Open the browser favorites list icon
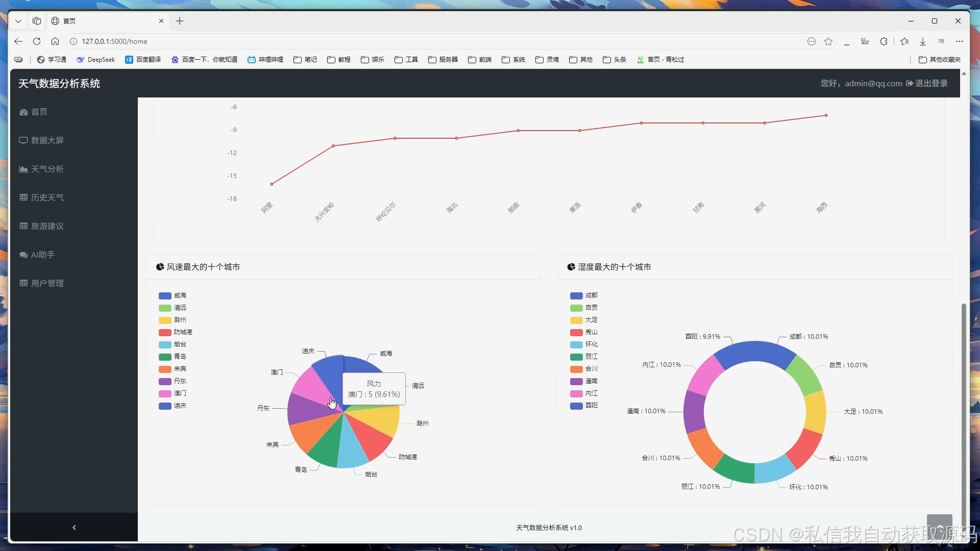Screen dimensions: 980x551 [x=904, y=41]
